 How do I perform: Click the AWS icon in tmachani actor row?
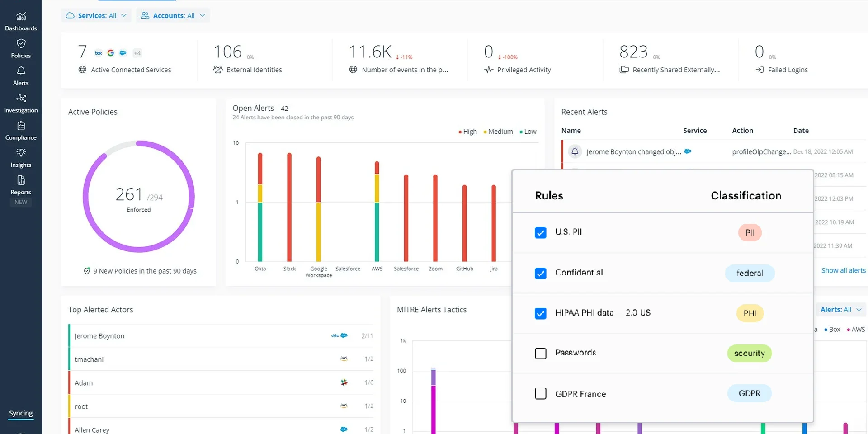coord(344,359)
